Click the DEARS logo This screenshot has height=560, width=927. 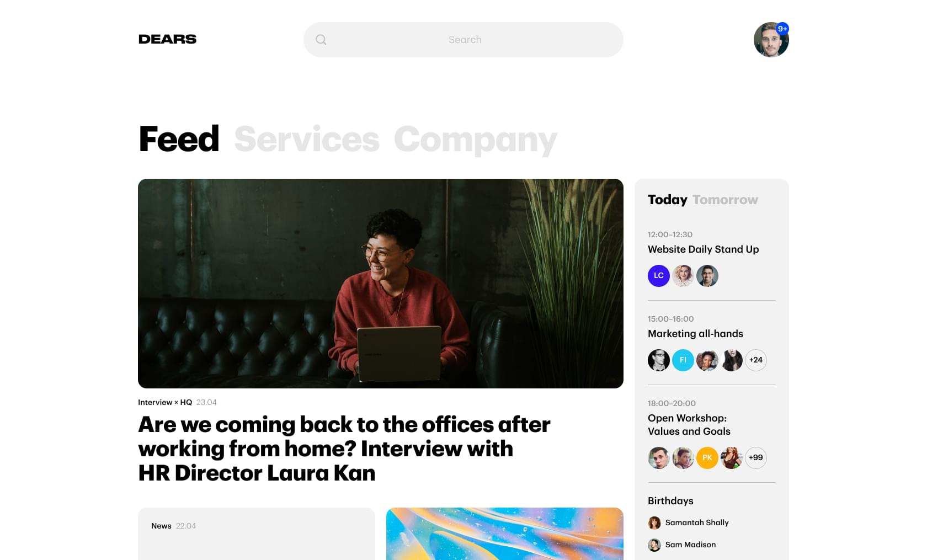tap(167, 39)
